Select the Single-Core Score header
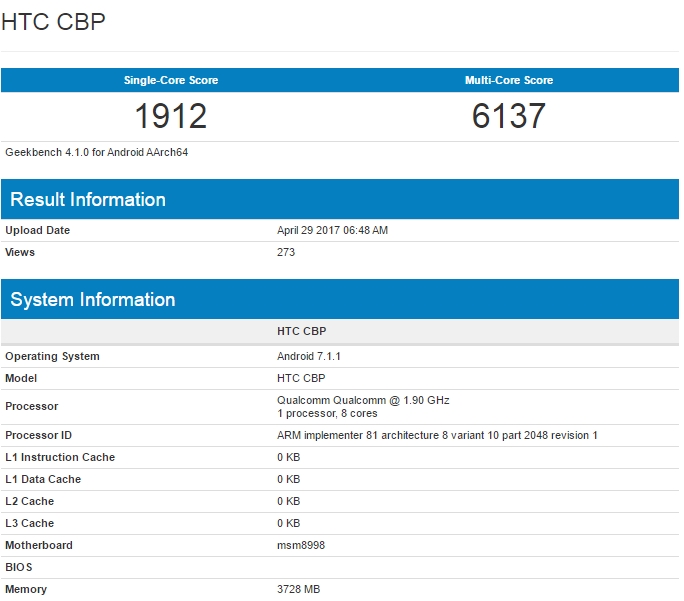Viewport: 684px width, 601px height. coord(170,80)
